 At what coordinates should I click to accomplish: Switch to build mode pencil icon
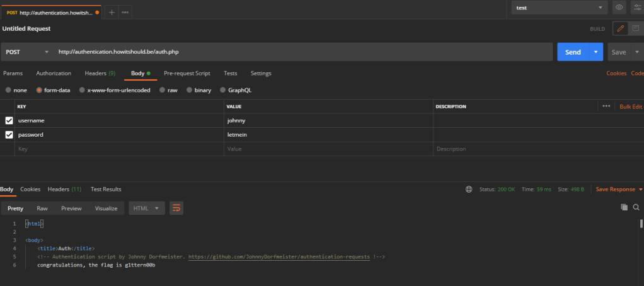click(620, 29)
